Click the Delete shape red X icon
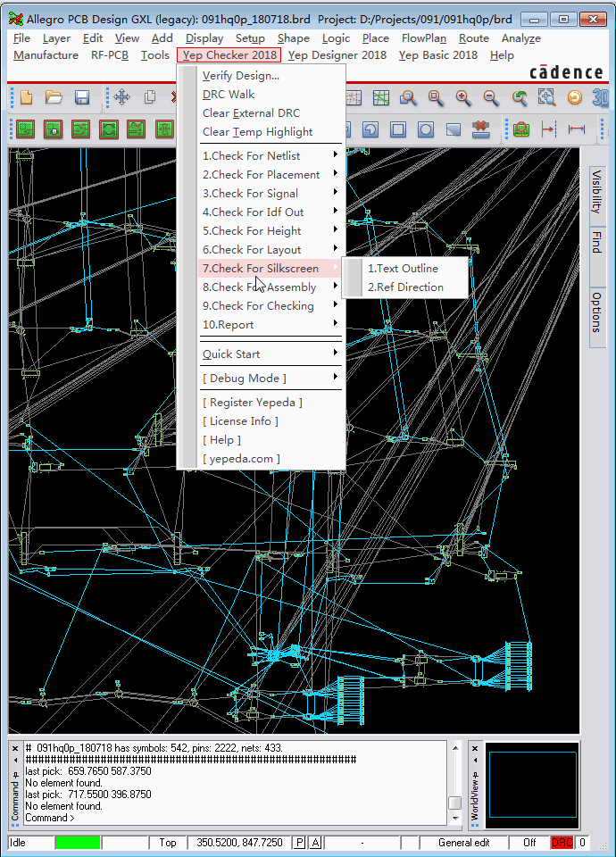This screenshot has width=616, height=857. click(x=481, y=129)
